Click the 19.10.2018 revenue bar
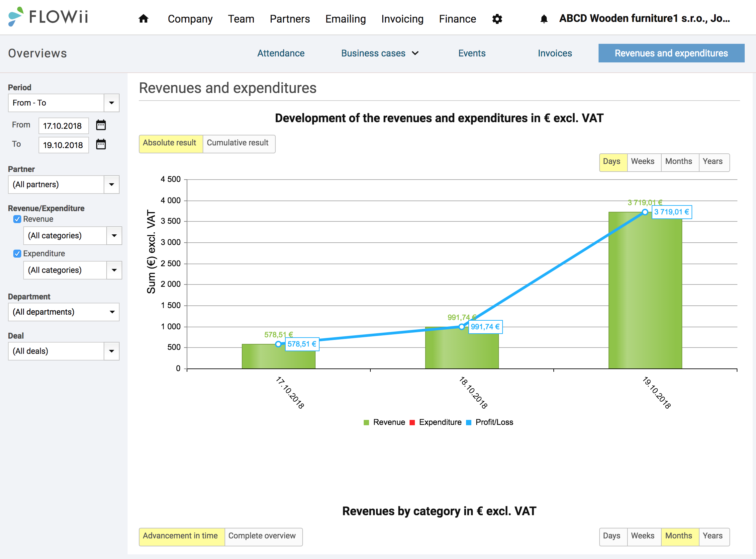 coord(645,290)
